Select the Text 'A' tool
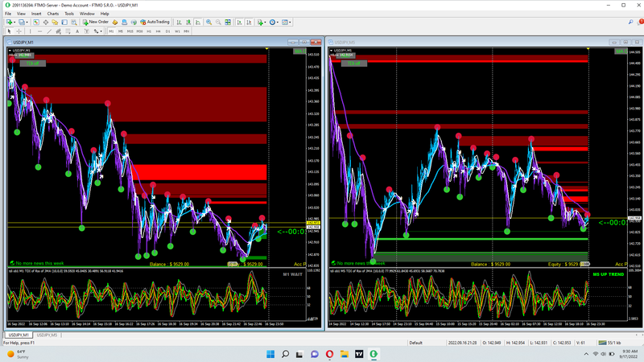The width and height of the screenshot is (644, 362). pyautogui.click(x=77, y=31)
